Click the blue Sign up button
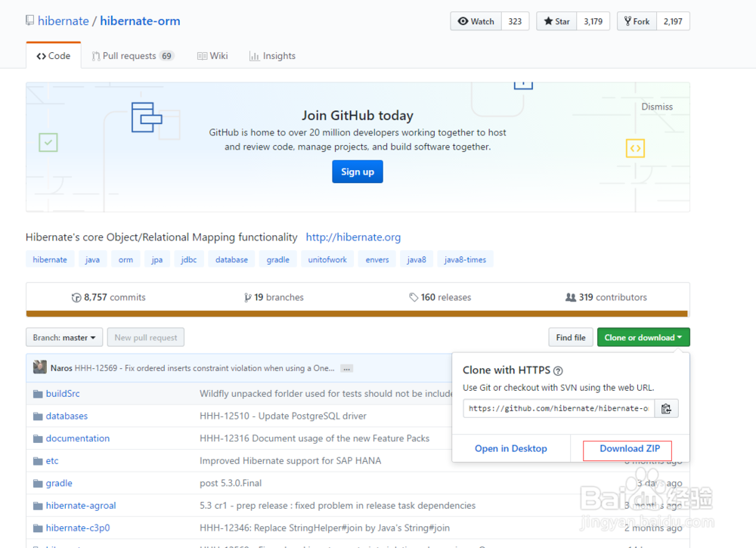The height and width of the screenshot is (548, 756). (x=358, y=172)
